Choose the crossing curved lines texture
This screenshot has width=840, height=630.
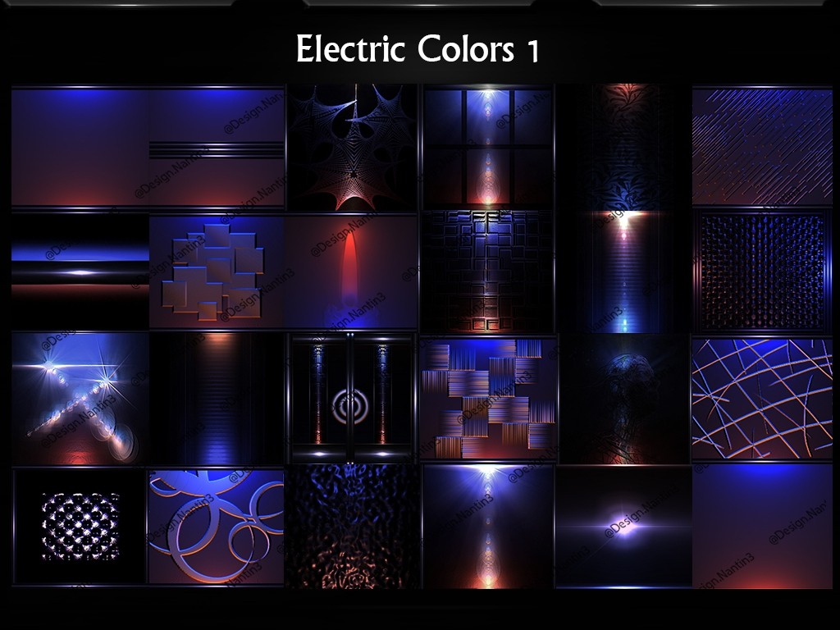click(x=762, y=398)
